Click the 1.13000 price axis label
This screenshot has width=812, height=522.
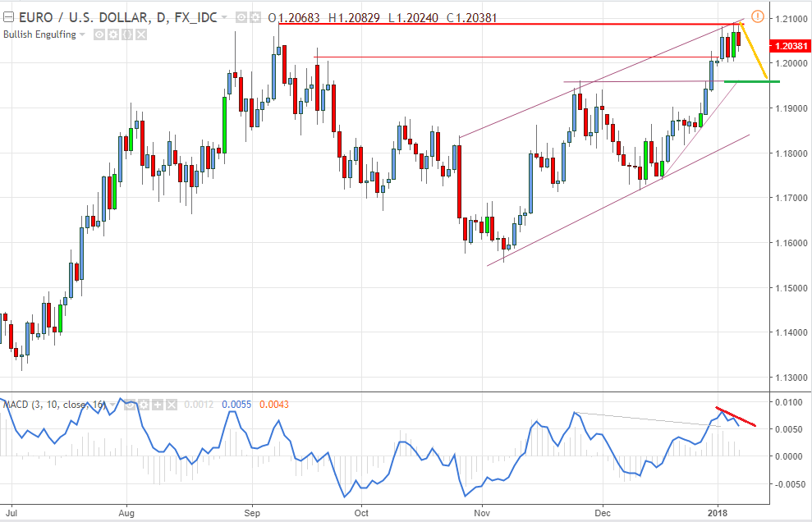[x=791, y=378]
